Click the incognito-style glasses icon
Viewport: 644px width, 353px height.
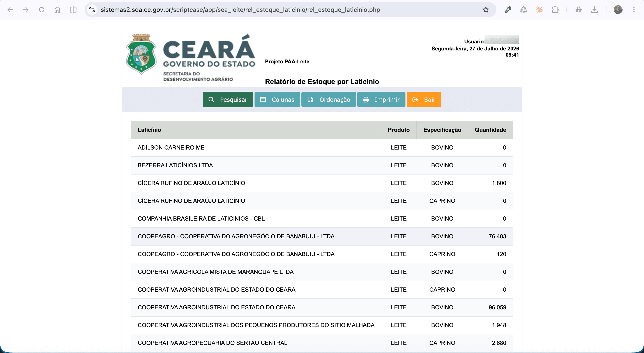click(579, 10)
